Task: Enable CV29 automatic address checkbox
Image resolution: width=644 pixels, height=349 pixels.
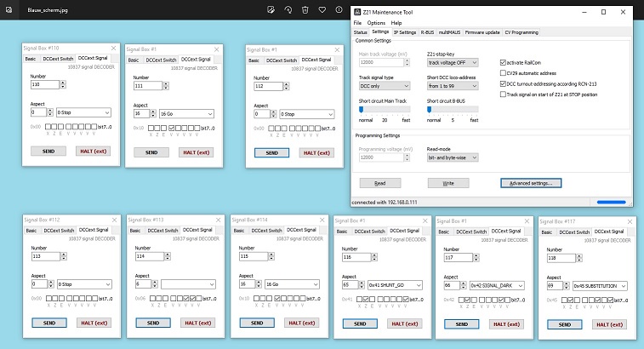Action: [x=503, y=73]
